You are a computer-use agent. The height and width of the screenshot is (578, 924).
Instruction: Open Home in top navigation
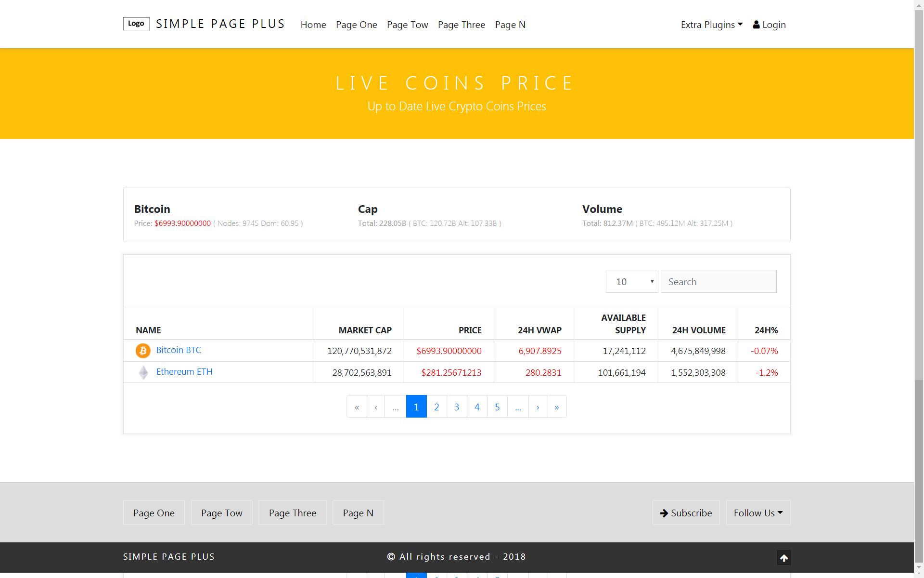pos(313,25)
